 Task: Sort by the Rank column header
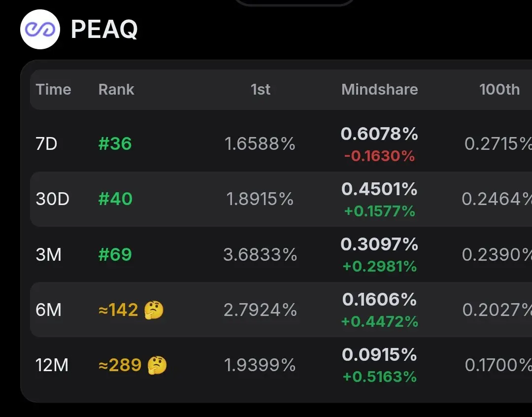point(116,90)
